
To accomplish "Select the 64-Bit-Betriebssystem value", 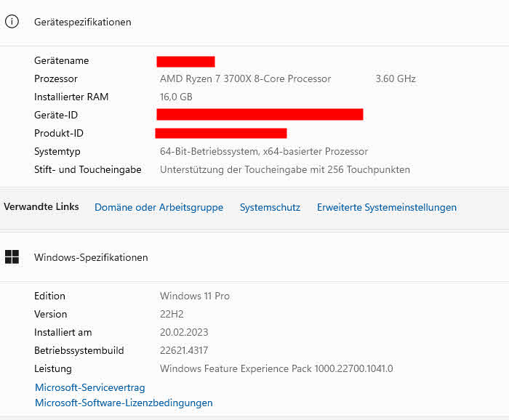I will click(264, 151).
